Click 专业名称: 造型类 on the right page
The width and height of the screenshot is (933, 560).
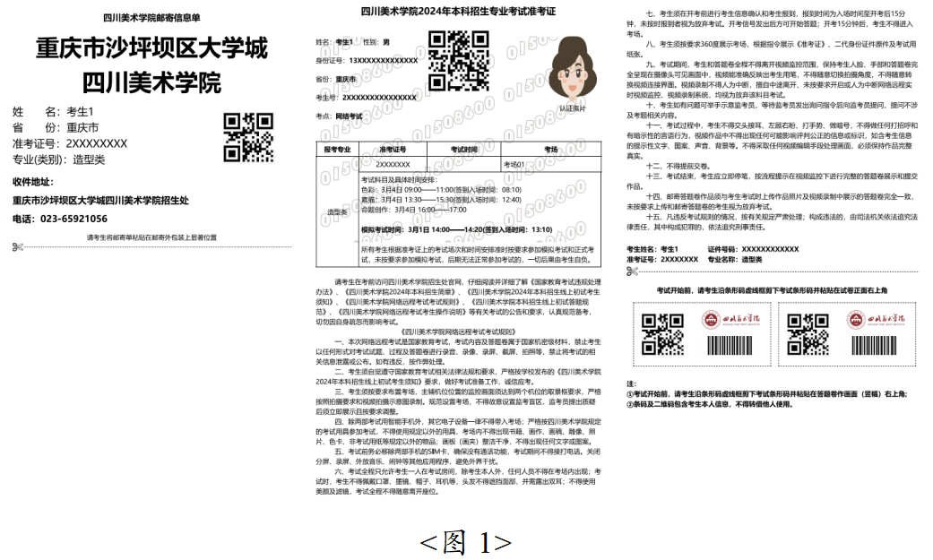[x=735, y=260]
